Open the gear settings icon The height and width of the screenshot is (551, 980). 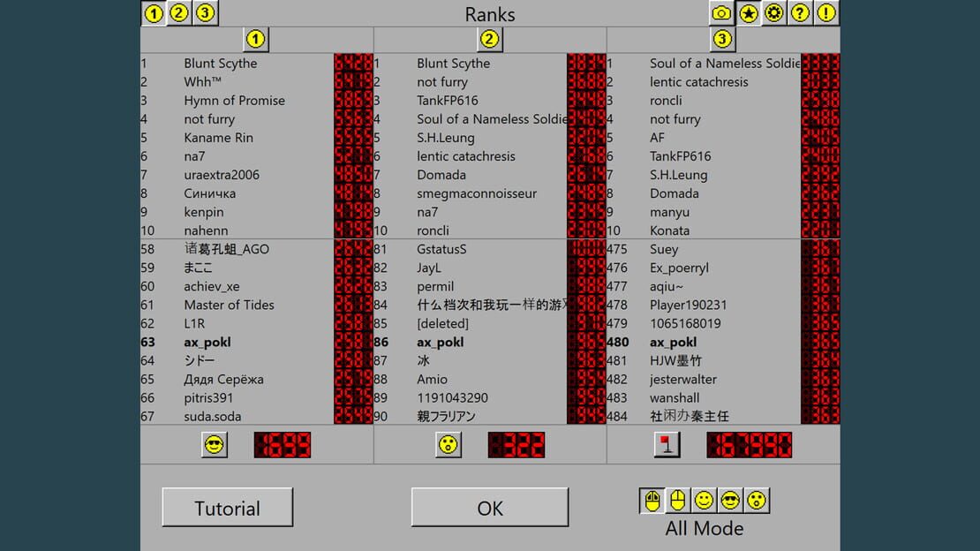pos(773,13)
